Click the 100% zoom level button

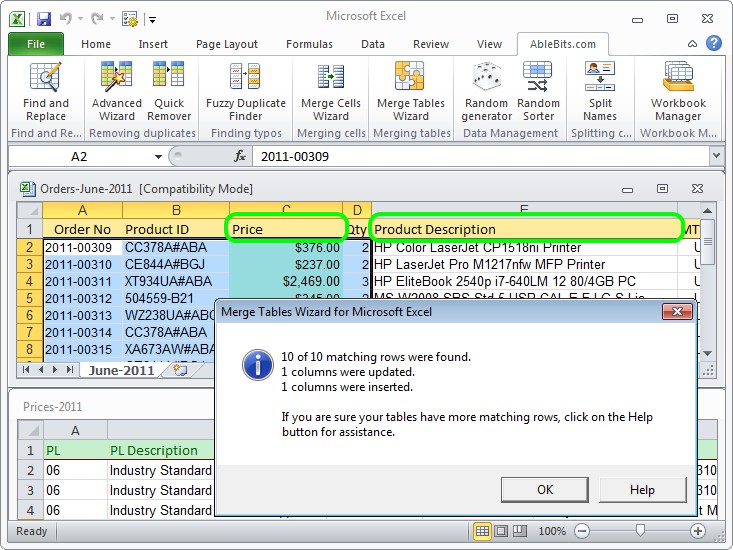pyautogui.click(x=552, y=531)
